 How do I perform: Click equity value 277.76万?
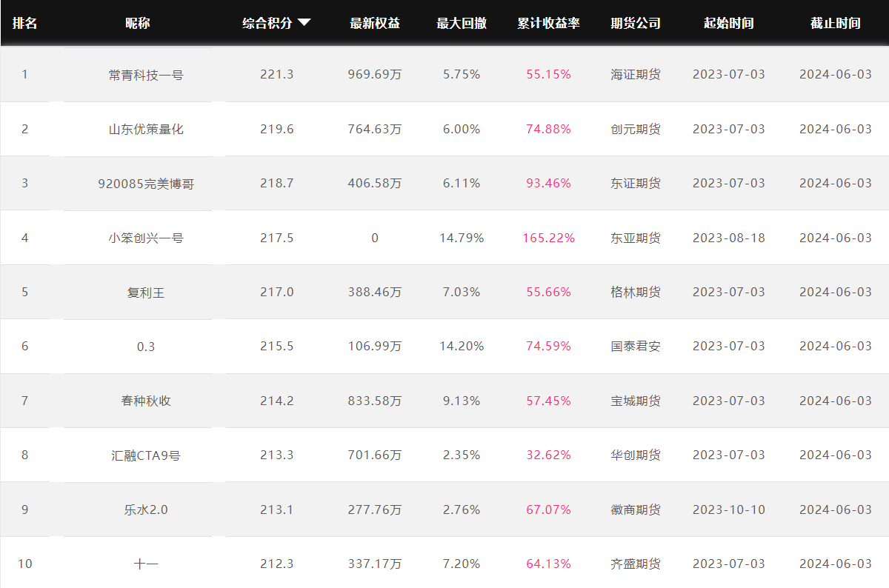pos(375,510)
